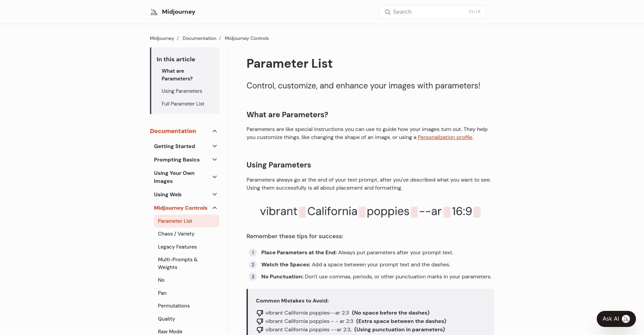
Task: Expand the Prompting Basics chevron
Action: [x=215, y=159]
